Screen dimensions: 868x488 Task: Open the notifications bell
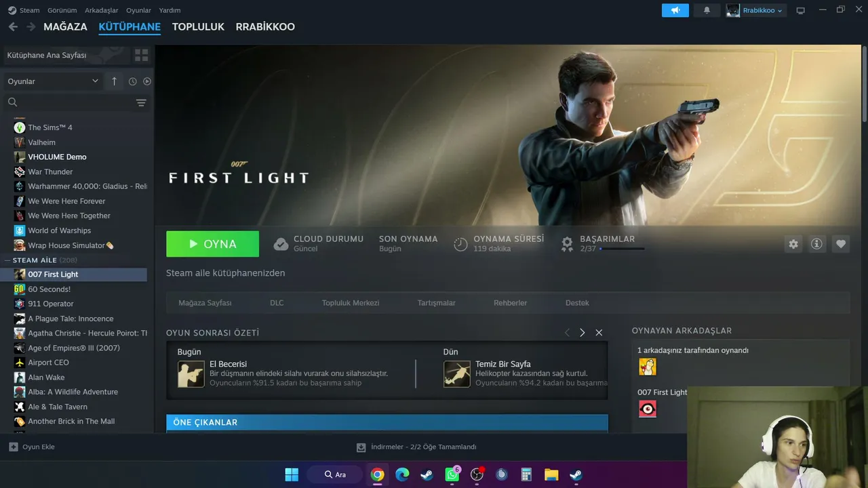[707, 10]
